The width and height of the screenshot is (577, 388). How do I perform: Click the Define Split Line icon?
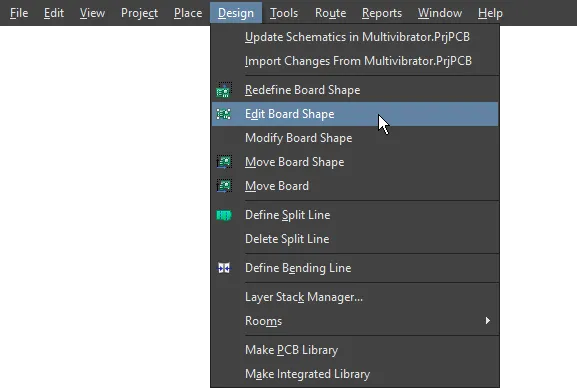point(224,215)
